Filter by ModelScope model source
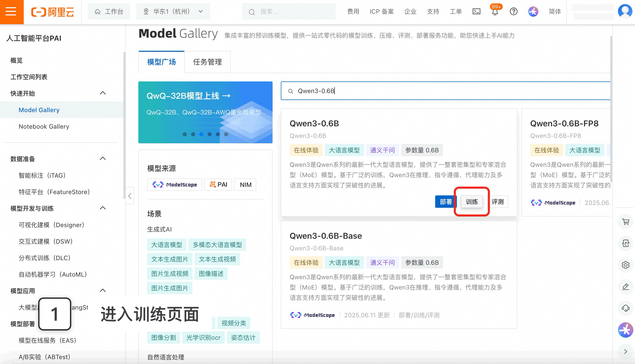Screen dimensions: 635x364 174,185
